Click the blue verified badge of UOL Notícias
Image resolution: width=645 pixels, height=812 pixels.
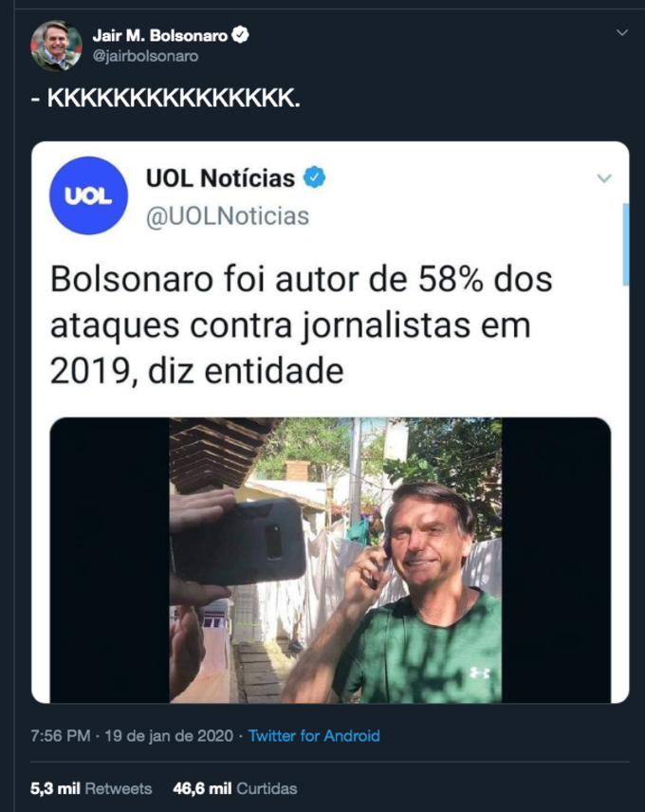314,177
